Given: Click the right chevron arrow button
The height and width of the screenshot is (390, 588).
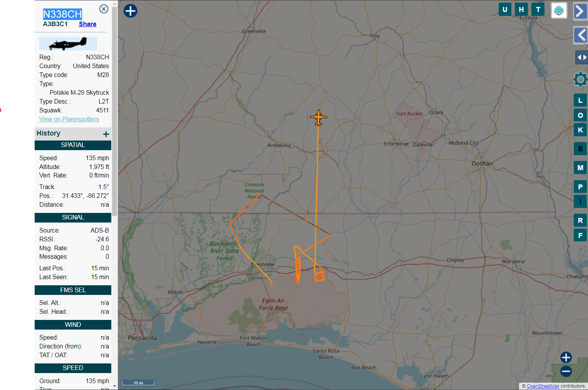Looking at the screenshot, I should [580, 11].
